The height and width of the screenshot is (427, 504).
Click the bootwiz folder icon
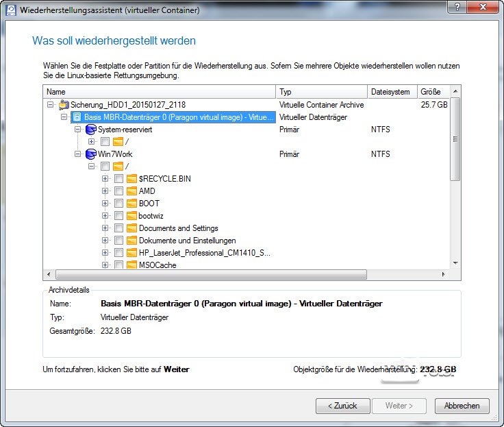coord(131,216)
